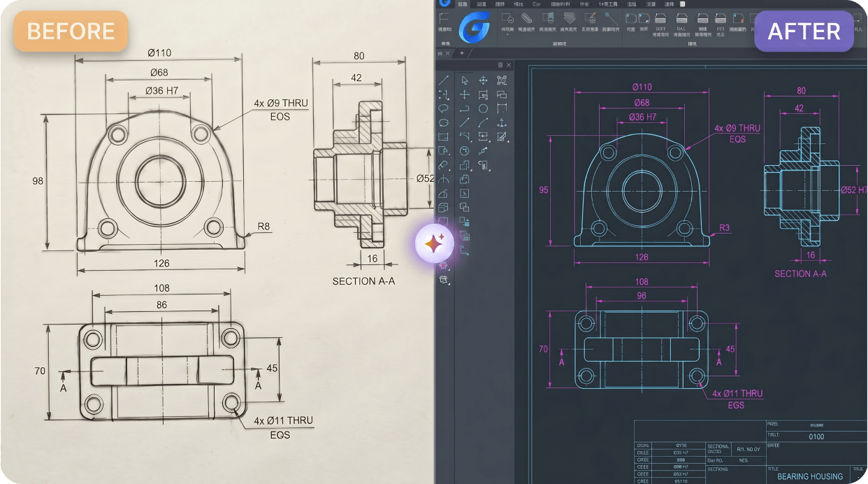Click the 65110 cell in the title block
Viewport: 868px width, 484px height.
point(681,481)
